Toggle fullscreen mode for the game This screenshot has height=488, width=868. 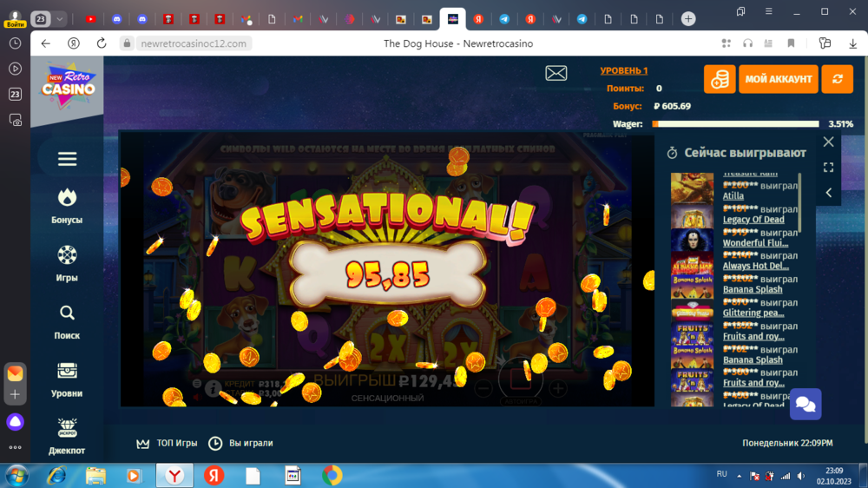[828, 167]
